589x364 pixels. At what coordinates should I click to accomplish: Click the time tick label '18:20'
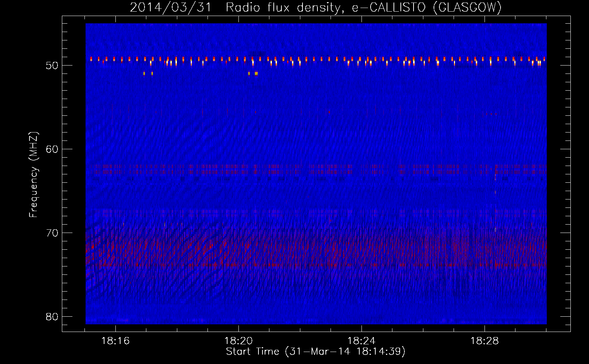(x=238, y=341)
